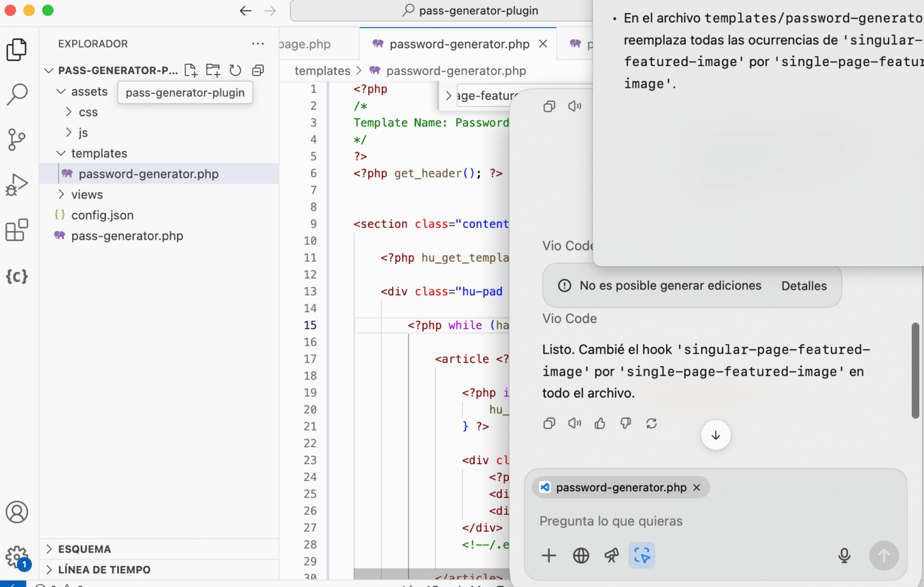924x587 pixels.
Task: Give a thumbs up to the response
Action: [x=599, y=423]
